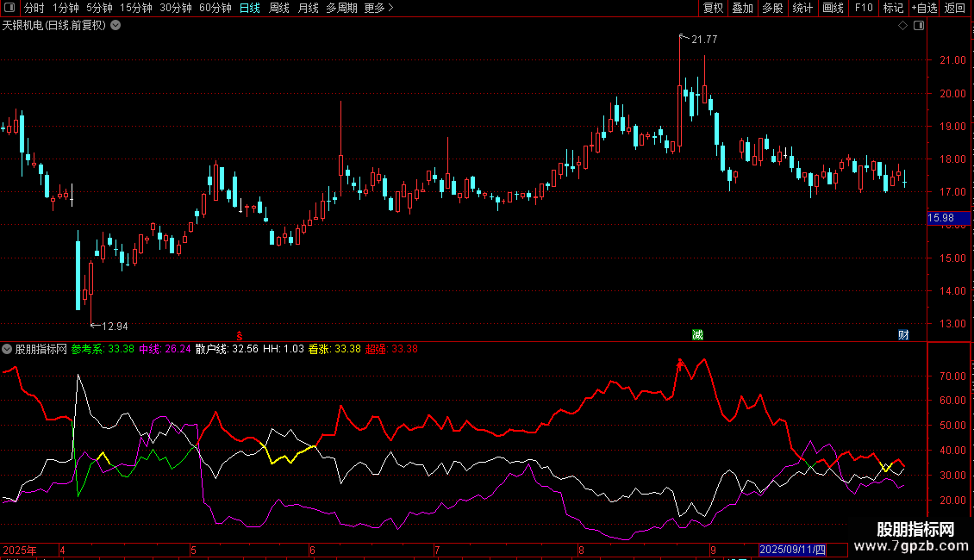Screen dimensions: 974x560
Task: Click the 返回 back button
Action: click(955, 8)
